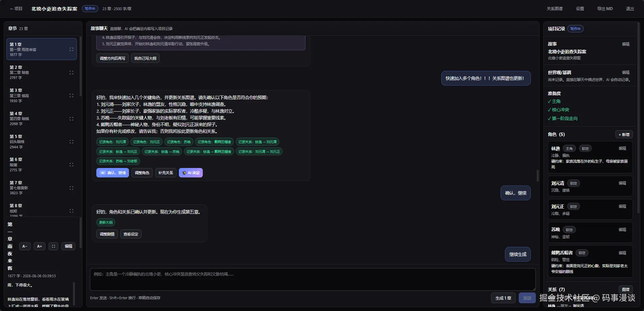This screenshot has width=644, height=311.
Task: Click + 新增 to add character
Action: 624,135
